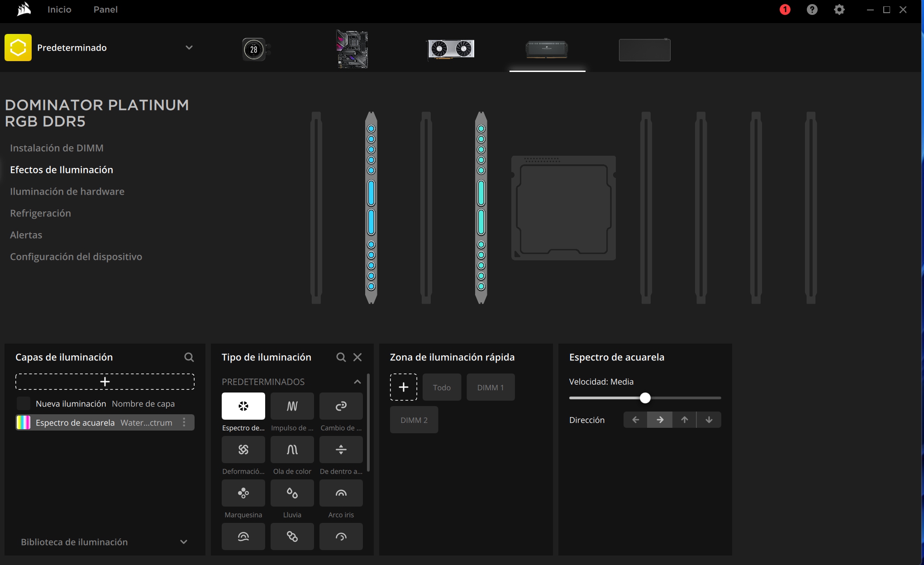Image resolution: width=924 pixels, height=565 pixels.
Task: Select Arco iris lighting type
Action: pos(341,493)
